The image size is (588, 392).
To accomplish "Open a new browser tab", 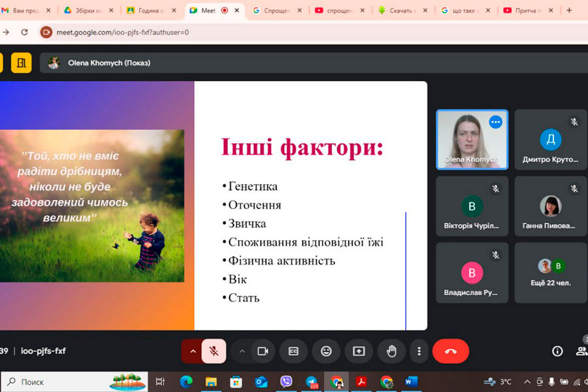I will point(569,10).
